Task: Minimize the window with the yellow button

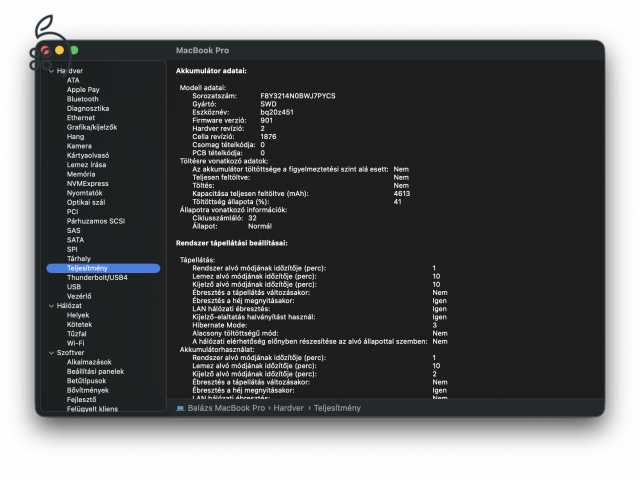Action: 59,50
